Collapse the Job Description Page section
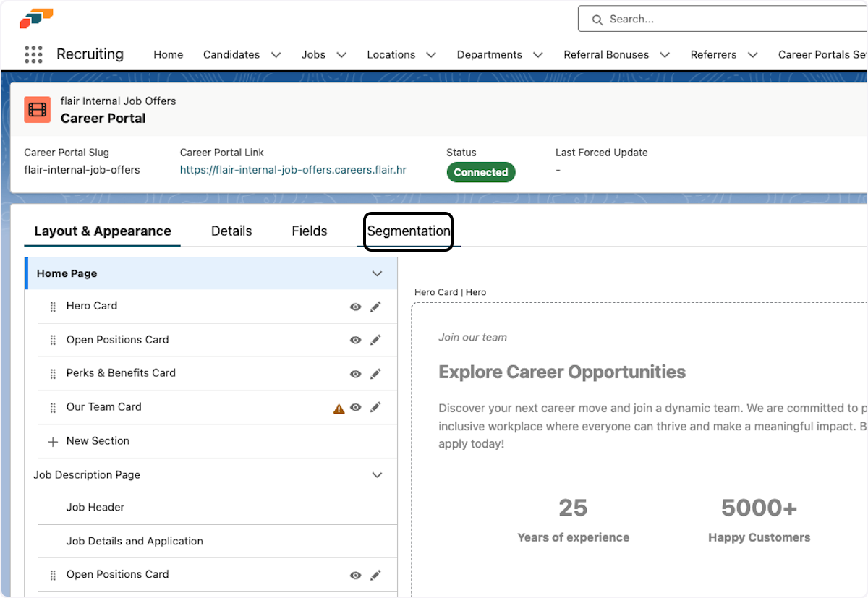868x598 pixels. [377, 475]
